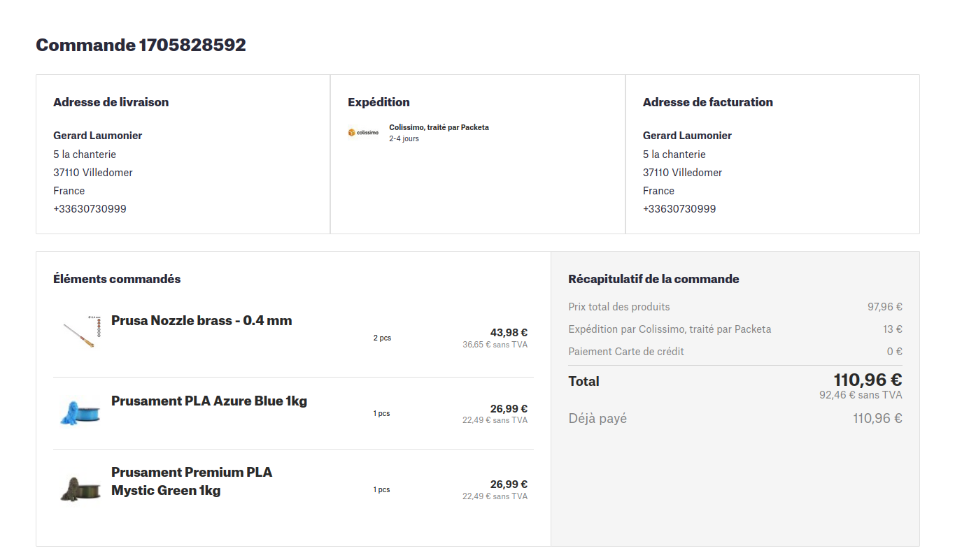Select the Mystic Green filament spool image
Image resolution: width=955 pixels, height=560 pixels.
tap(79, 488)
